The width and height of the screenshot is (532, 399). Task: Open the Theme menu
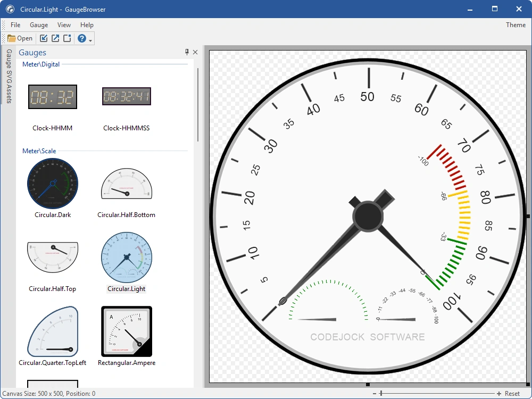click(x=516, y=25)
